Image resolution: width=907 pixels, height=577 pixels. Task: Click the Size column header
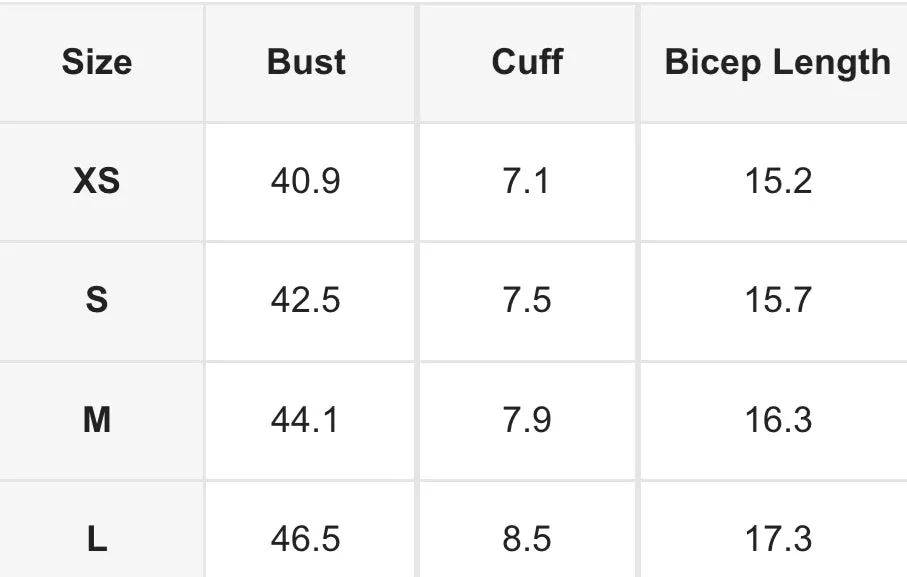tap(97, 62)
